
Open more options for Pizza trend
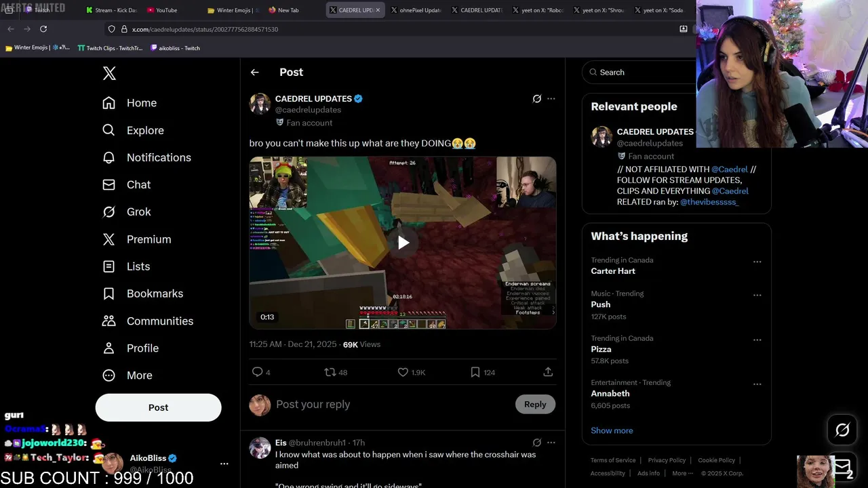757,340
